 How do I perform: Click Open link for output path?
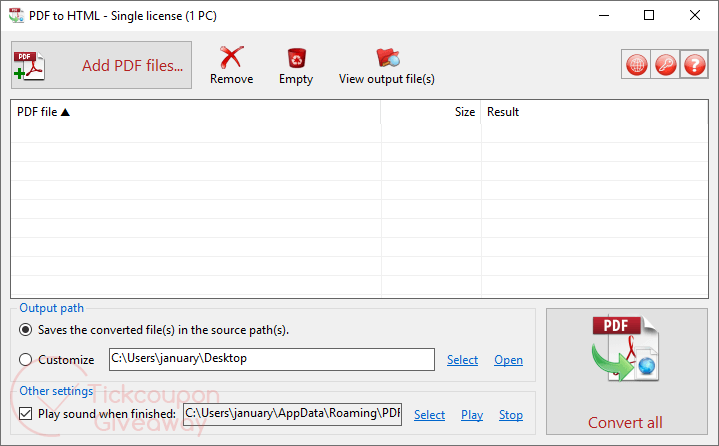tap(508, 360)
